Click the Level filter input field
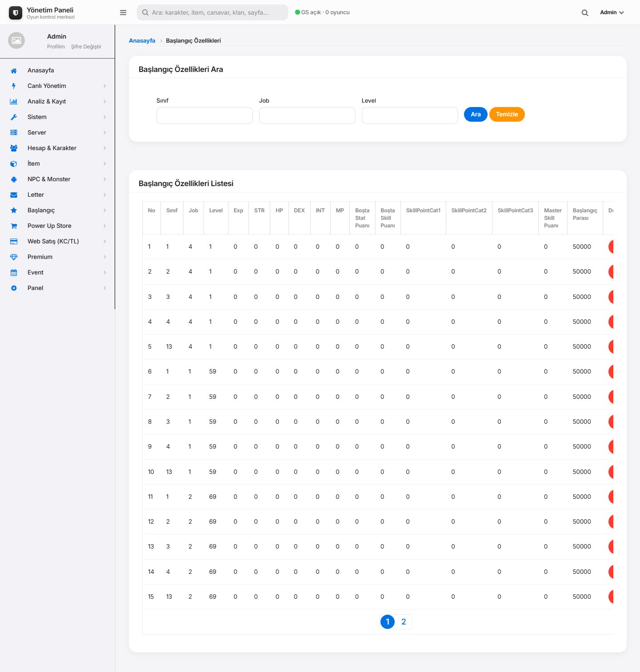The height and width of the screenshot is (672, 640). pos(410,115)
